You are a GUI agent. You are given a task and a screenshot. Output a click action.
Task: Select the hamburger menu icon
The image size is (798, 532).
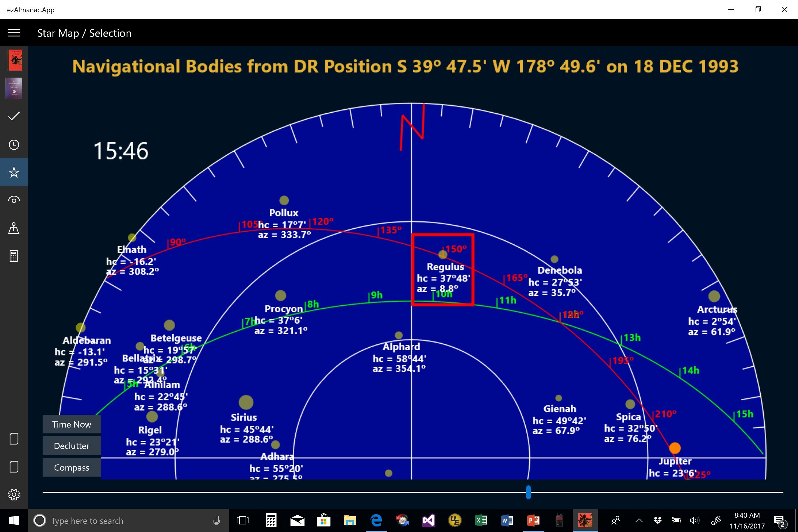tap(14, 33)
